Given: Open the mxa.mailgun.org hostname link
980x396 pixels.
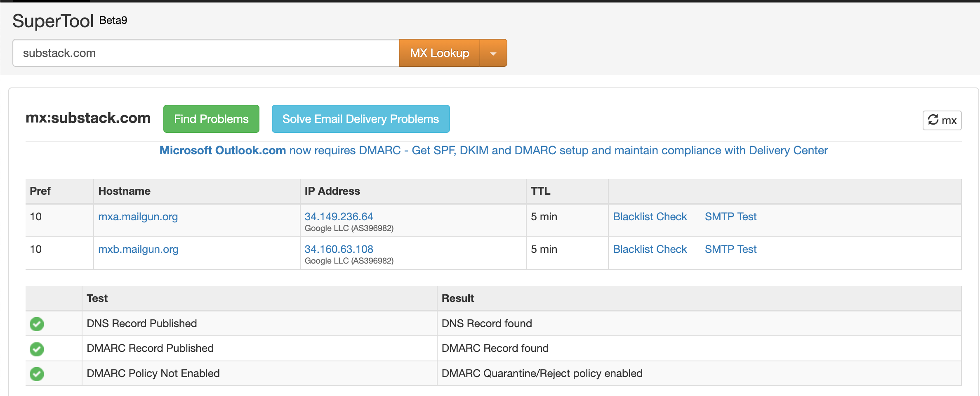Looking at the screenshot, I should coord(138,217).
